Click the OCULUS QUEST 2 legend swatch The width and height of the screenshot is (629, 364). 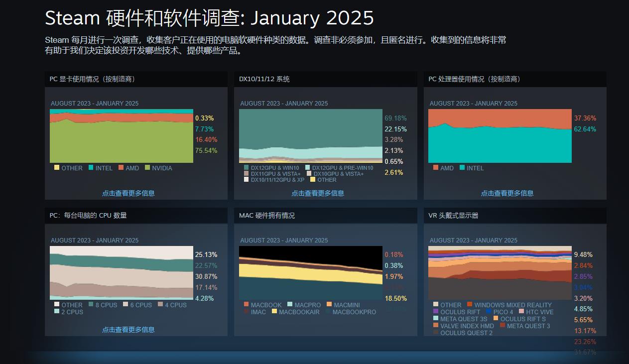pos(436,333)
